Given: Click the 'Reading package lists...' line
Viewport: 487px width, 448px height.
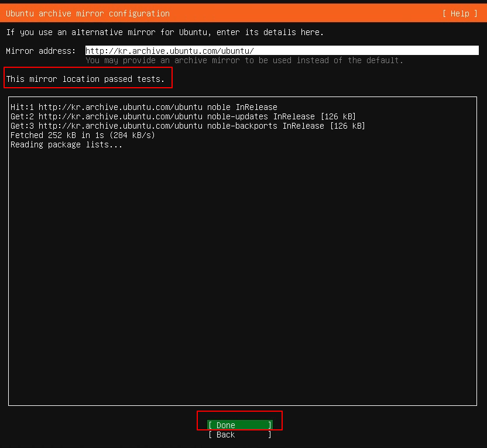Looking at the screenshot, I should [x=66, y=144].
